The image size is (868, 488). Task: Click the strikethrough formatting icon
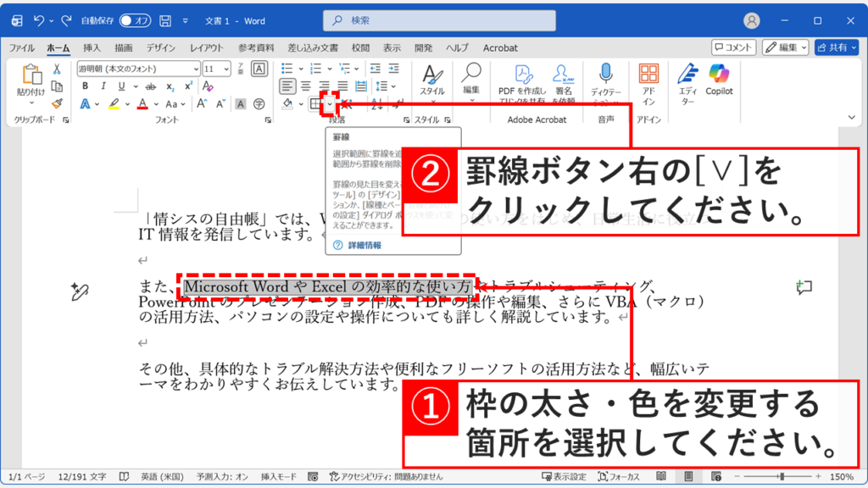point(152,86)
